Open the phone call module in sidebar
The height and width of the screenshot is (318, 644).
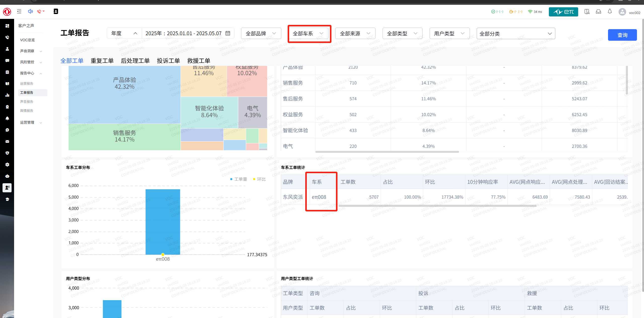[7, 37]
